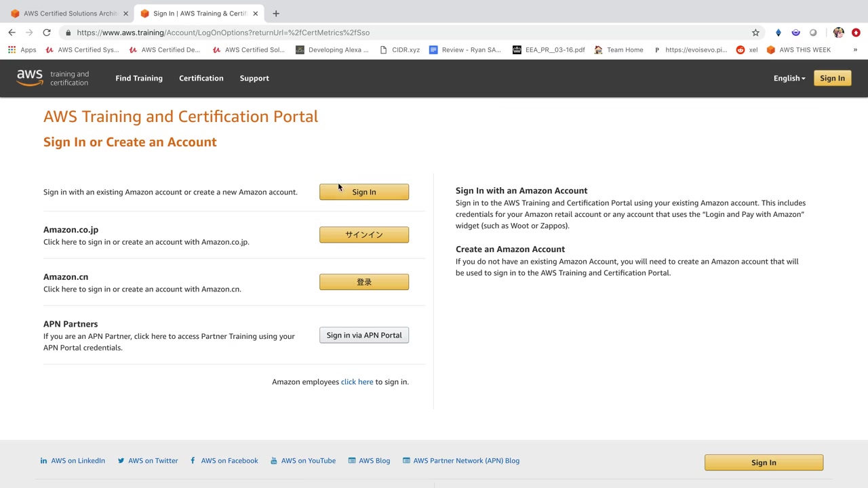Click the Amazon employees 'click here' link

pos(357,382)
